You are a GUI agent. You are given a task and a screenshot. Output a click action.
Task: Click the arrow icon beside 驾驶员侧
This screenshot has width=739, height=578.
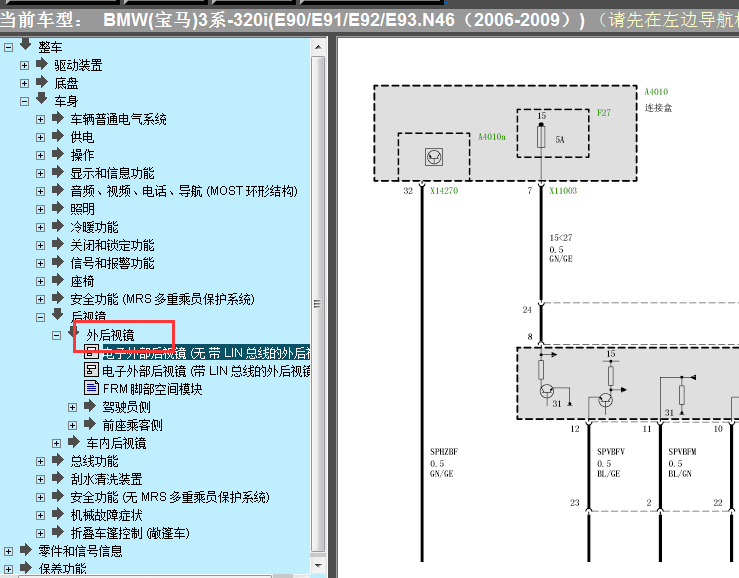(90, 405)
